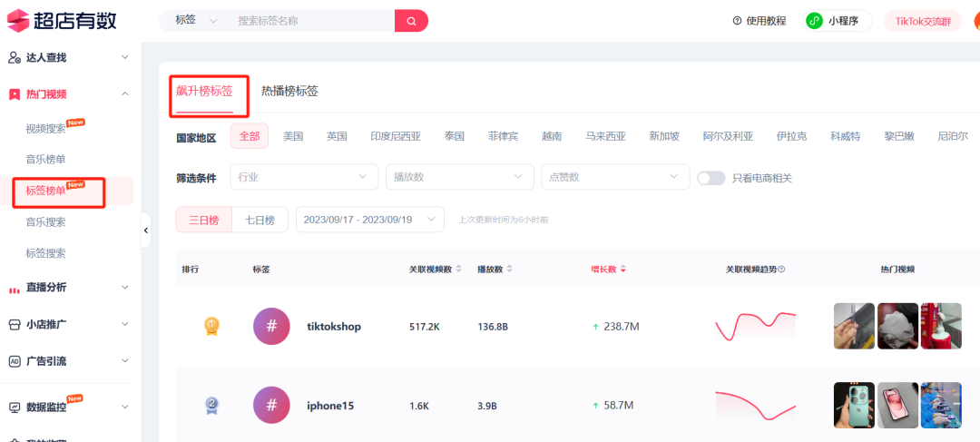
Task: Click the tiktokshop trend line chart
Action: point(756,326)
